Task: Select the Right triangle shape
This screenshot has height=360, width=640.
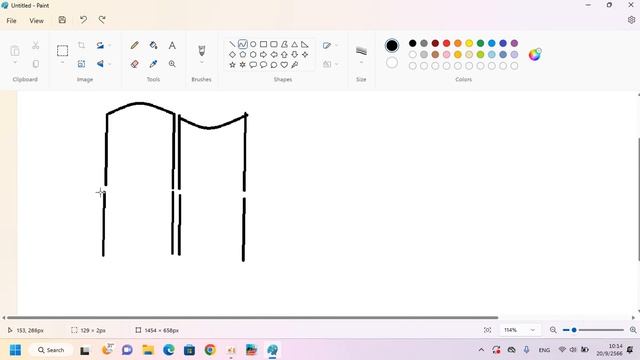Action: pos(305,44)
